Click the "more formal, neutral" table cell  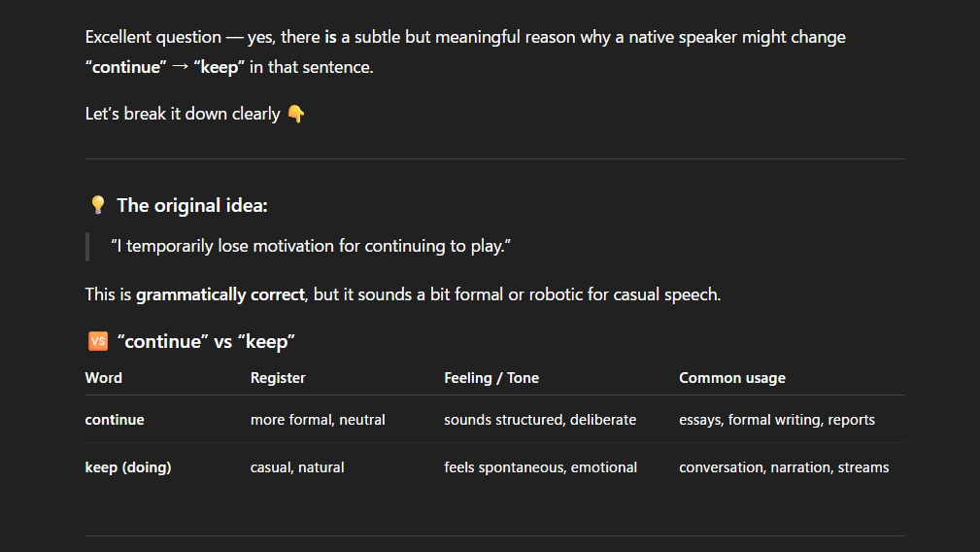click(318, 420)
